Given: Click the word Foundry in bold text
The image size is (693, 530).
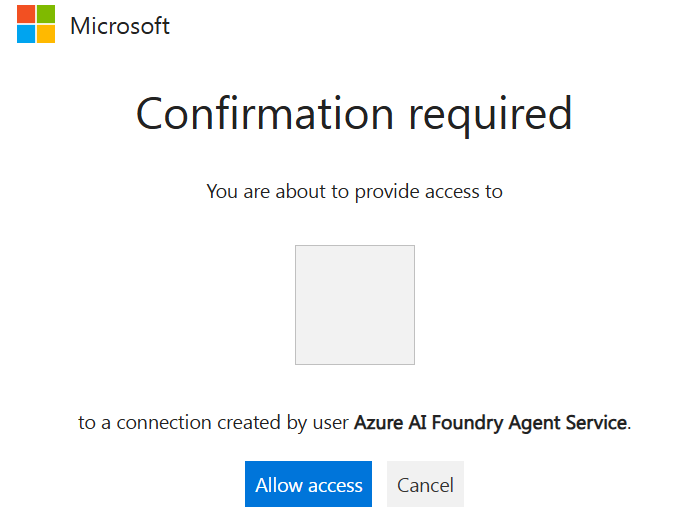Looking at the screenshot, I should coord(467,423).
